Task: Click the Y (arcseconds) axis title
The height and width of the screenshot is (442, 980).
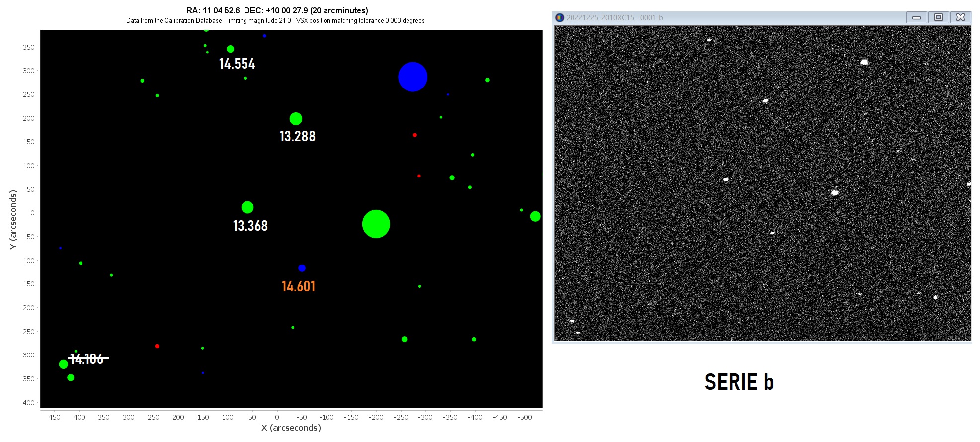Action: [x=13, y=219]
